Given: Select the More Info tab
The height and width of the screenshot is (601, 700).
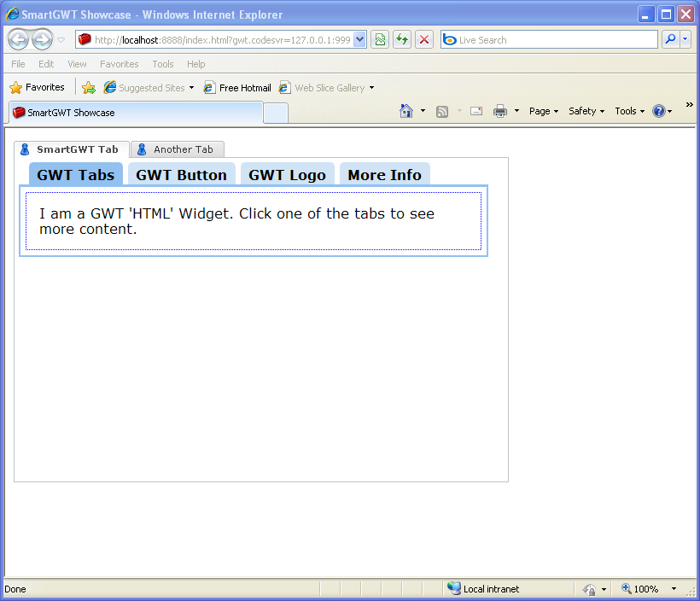Looking at the screenshot, I should tap(384, 174).
